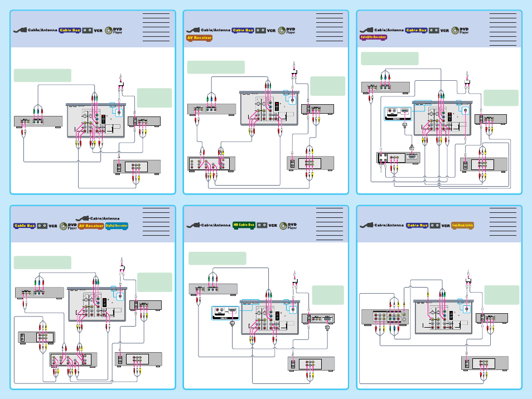
Task: Select the orange Sony Dream System badge
Action: (x=462, y=226)
